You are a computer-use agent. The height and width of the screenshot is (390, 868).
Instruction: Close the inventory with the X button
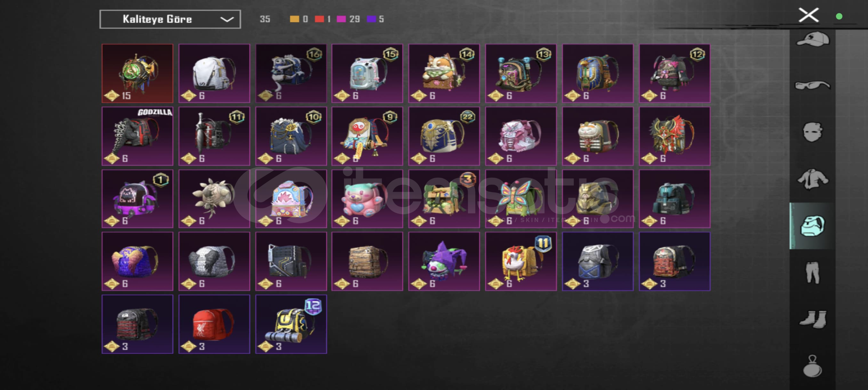pyautogui.click(x=808, y=15)
